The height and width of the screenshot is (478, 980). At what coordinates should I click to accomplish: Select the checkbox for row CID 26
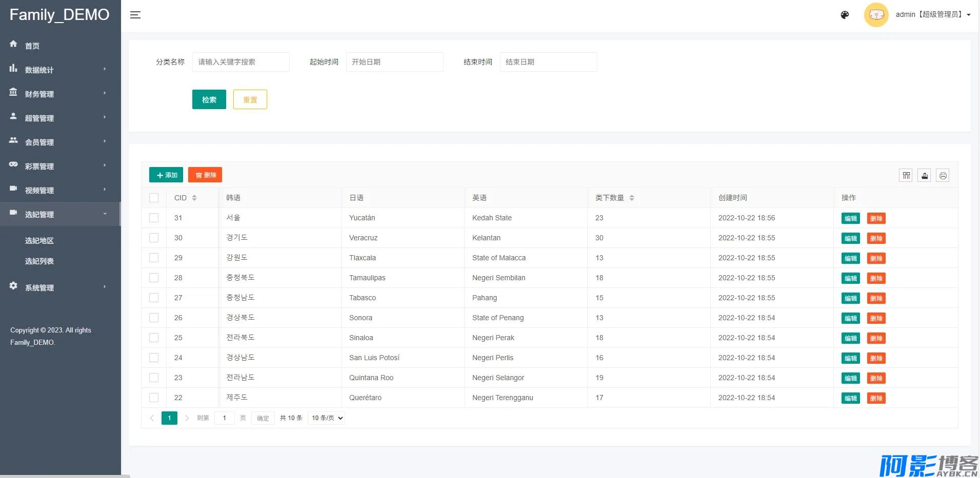coord(154,318)
